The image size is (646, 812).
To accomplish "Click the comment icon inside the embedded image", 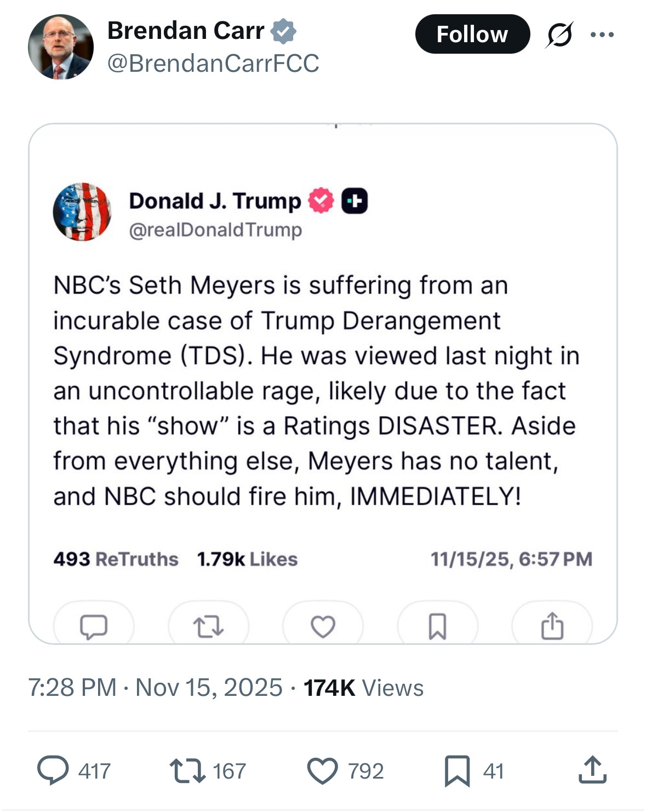I will (x=94, y=626).
